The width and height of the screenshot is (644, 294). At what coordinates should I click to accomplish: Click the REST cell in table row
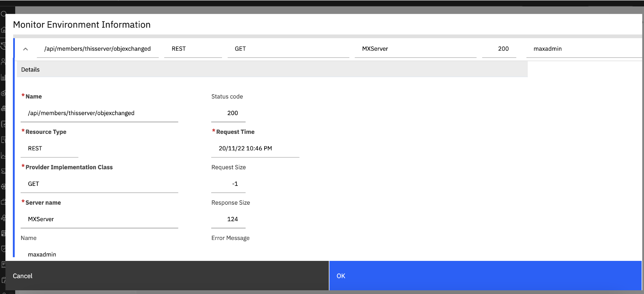[x=193, y=49]
